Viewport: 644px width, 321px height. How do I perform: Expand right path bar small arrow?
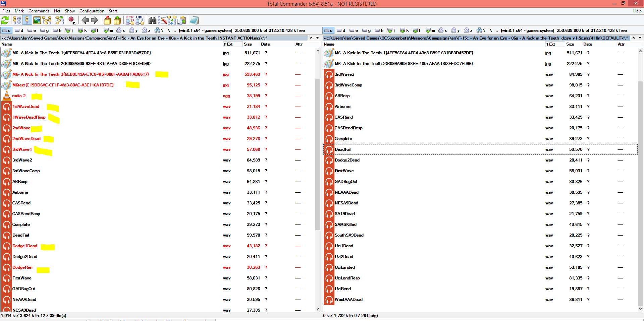(x=325, y=38)
